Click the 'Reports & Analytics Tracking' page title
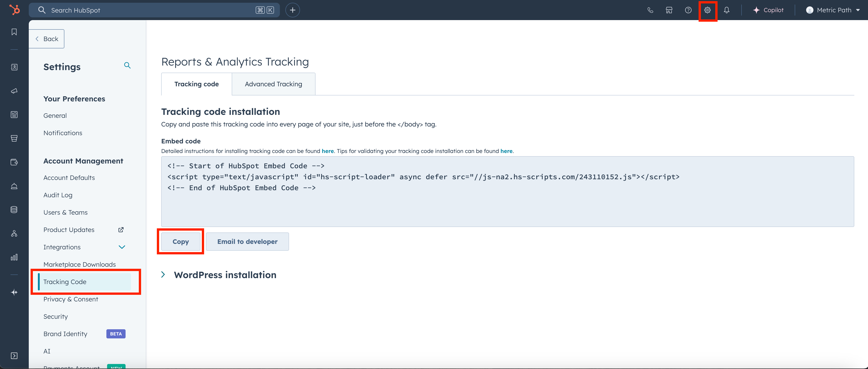868x369 pixels. pyautogui.click(x=235, y=62)
